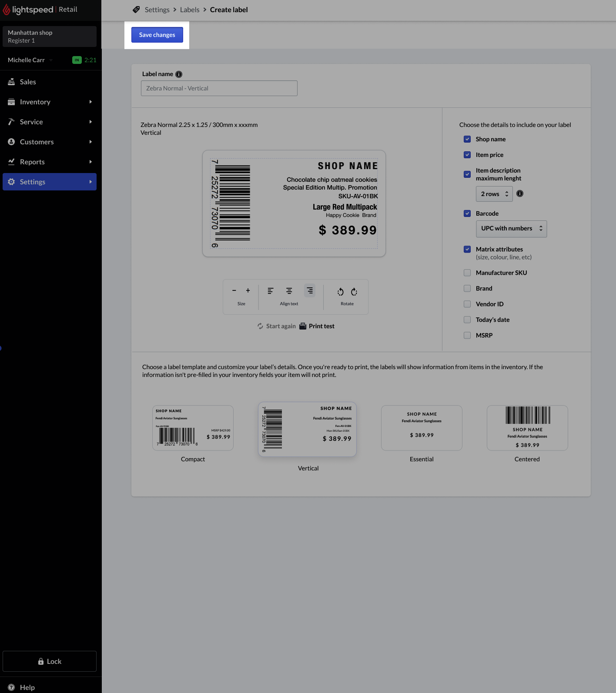Decrease label text size with minus
Viewport: 616px width, 693px height.
point(234,290)
